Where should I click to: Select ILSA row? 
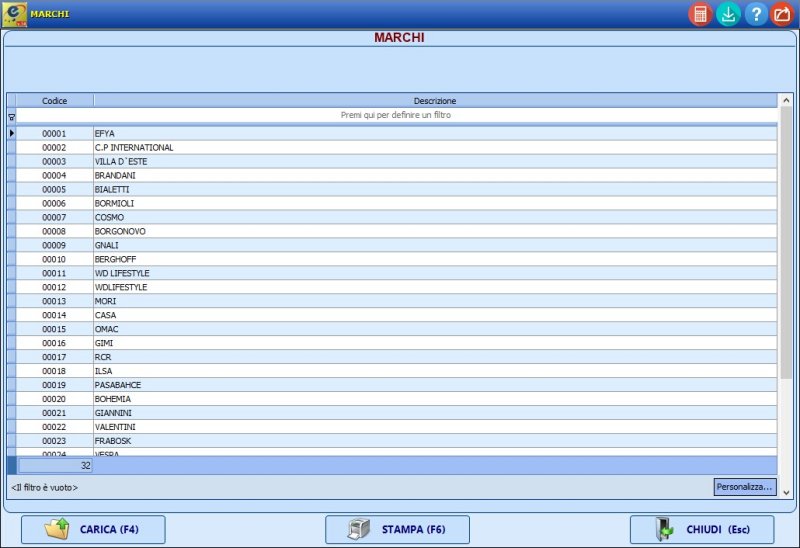click(396, 371)
